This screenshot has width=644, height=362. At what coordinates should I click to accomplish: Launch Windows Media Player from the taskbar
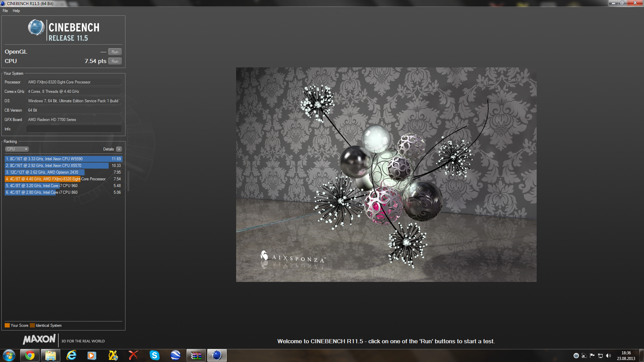tap(92, 355)
